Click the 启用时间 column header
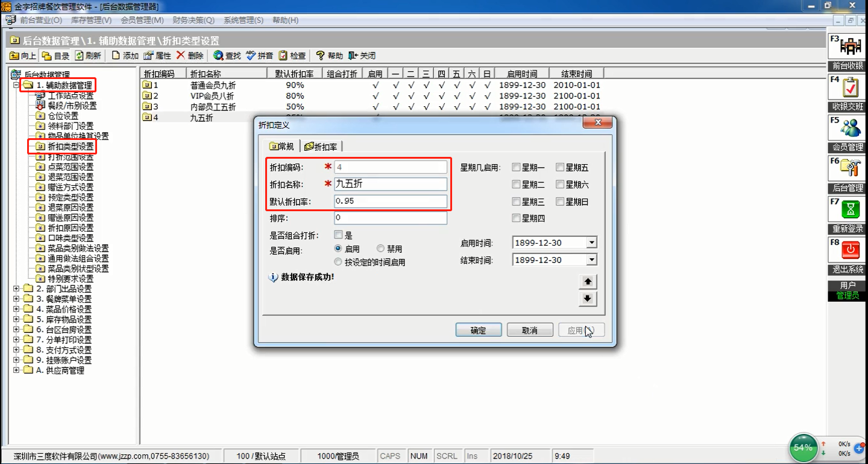This screenshot has height=464, width=868. pos(522,74)
